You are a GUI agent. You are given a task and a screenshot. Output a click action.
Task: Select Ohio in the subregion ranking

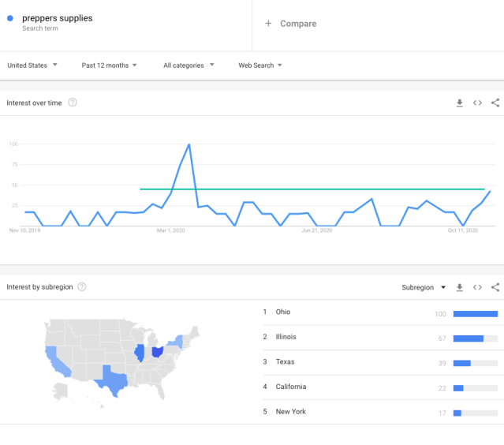[380, 312]
